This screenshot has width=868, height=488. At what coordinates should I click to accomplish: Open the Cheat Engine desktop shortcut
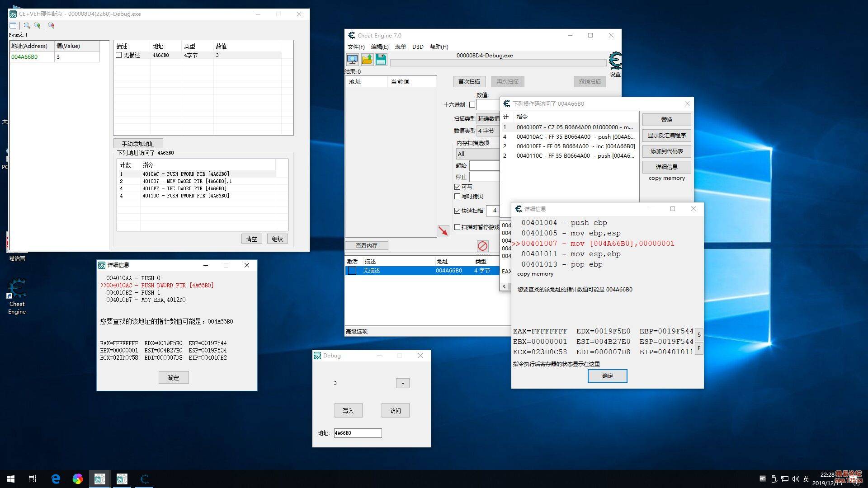17,296
